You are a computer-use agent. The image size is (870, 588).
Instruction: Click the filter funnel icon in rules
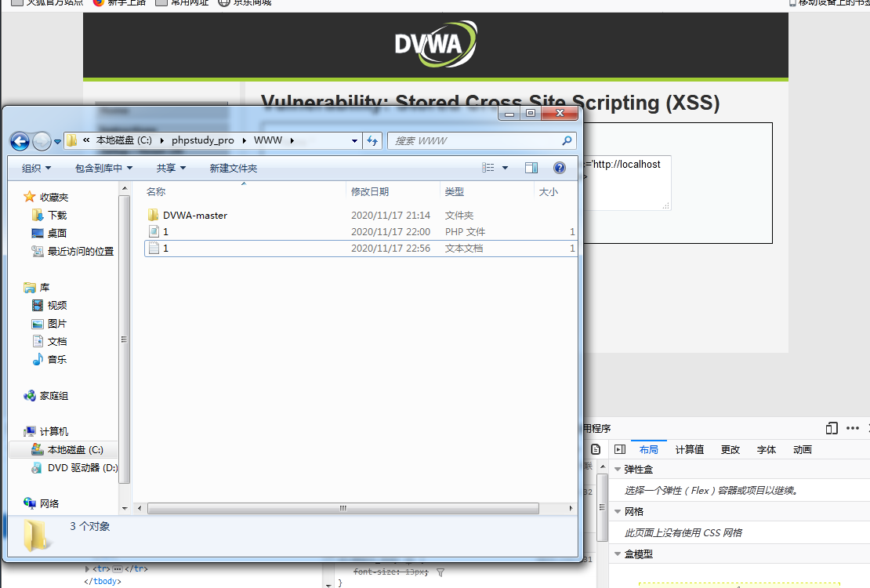pyautogui.click(x=440, y=572)
